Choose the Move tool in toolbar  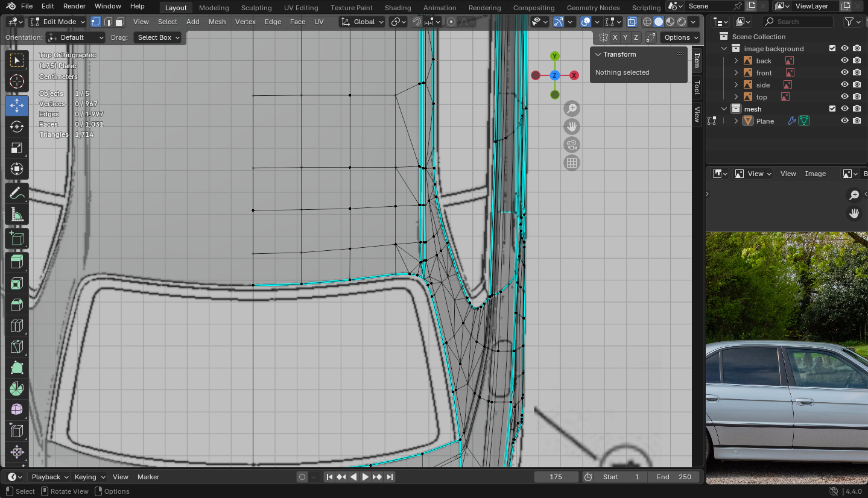pos(17,105)
